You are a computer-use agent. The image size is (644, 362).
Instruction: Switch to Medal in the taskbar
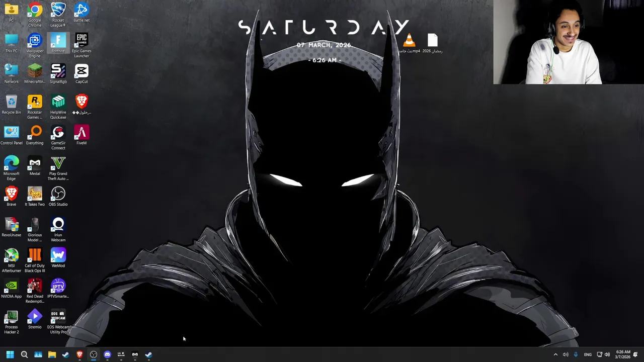pyautogui.click(x=135, y=354)
